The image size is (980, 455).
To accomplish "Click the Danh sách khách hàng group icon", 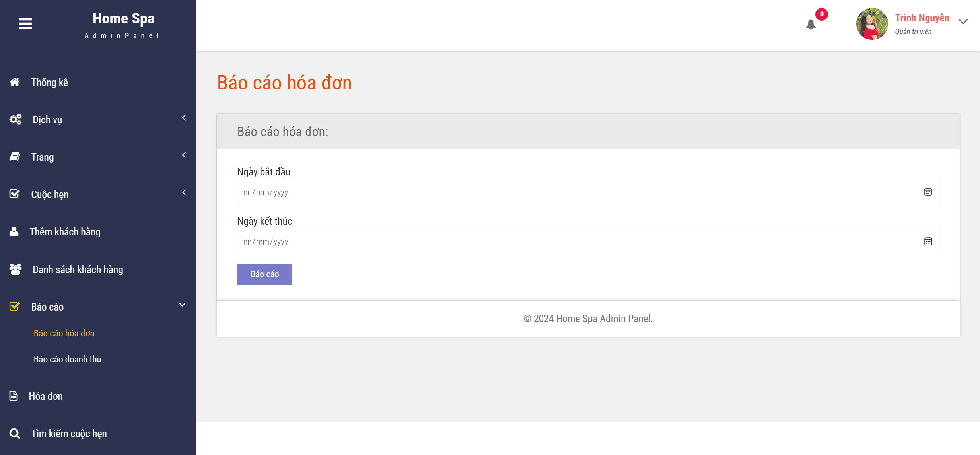I will click(x=16, y=269).
